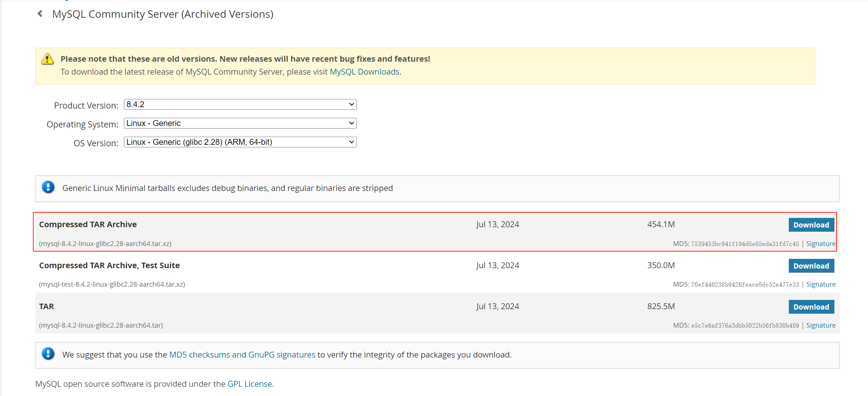Image resolution: width=868 pixels, height=396 pixels.
Task: Open Signature link for mysql-8.4.2 tar.xz
Action: click(x=821, y=244)
